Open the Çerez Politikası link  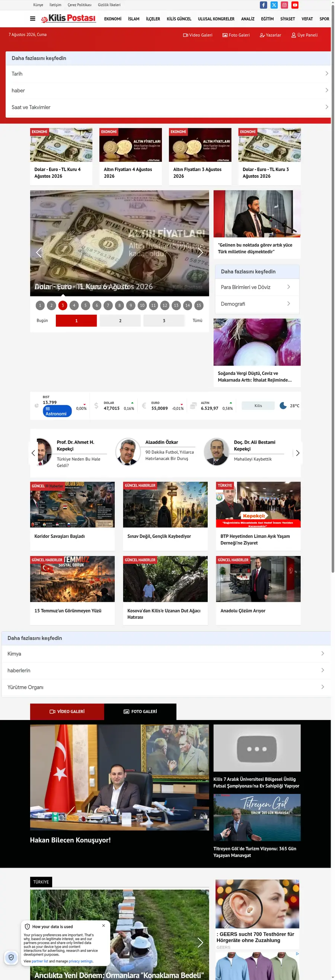80,5
